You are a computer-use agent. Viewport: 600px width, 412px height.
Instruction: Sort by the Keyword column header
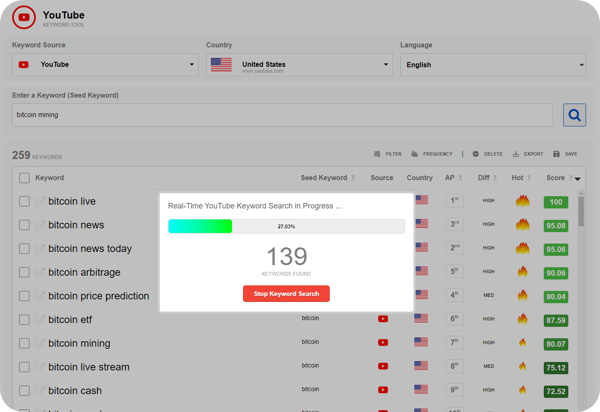50,178
